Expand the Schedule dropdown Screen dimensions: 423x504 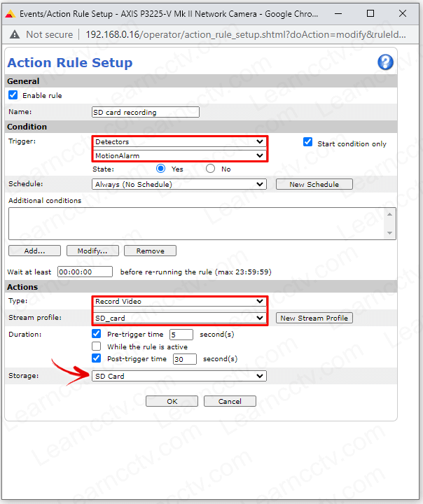coord(179,185)
